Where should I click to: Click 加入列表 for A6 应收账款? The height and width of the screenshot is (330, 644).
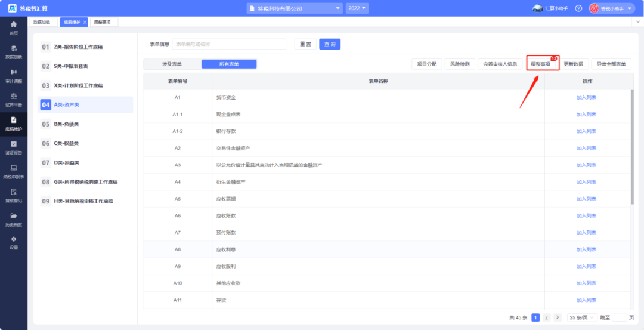tap(586, 216)
